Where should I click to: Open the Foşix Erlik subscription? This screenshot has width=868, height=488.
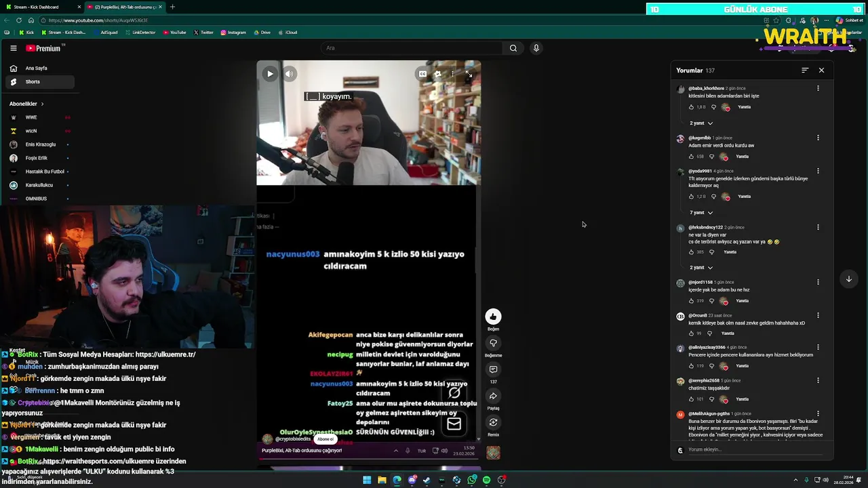pos(37,158)
